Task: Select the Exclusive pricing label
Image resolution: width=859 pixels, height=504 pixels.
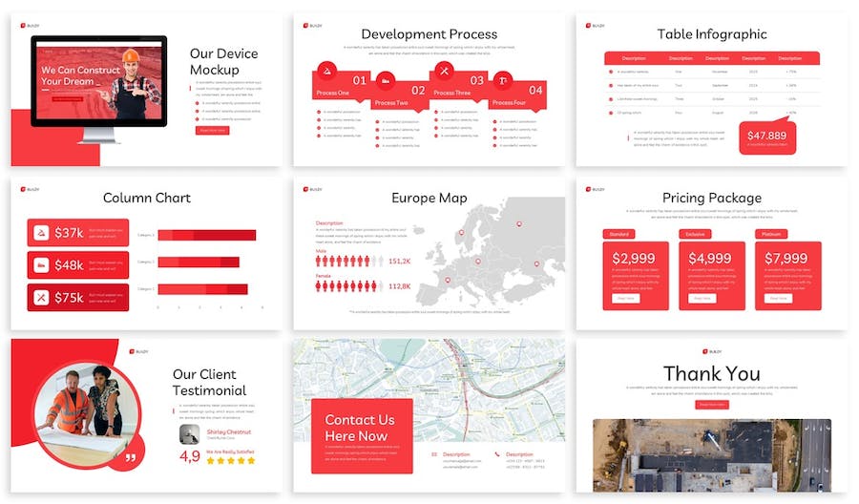Action: (695, 234)
